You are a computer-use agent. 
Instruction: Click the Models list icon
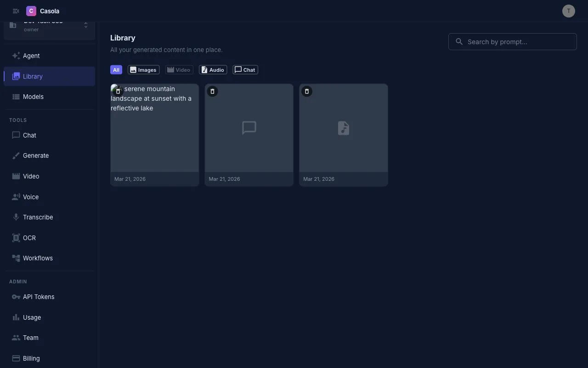point(16,97)
